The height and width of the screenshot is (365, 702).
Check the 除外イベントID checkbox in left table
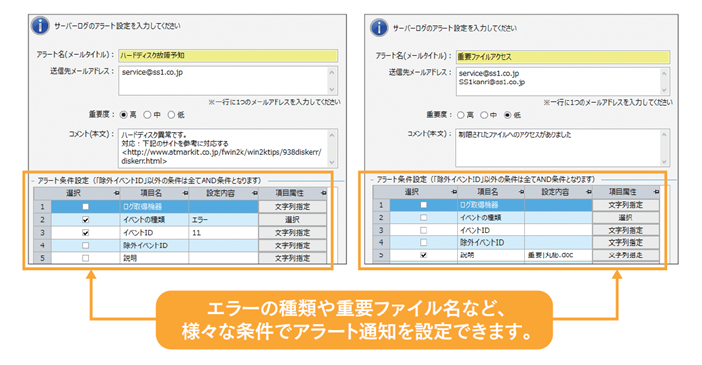(86, 245)
